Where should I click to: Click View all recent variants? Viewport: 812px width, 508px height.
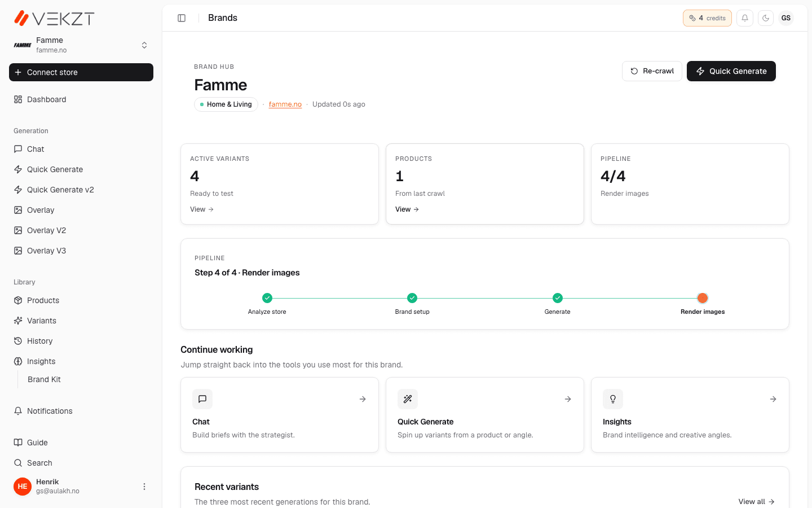[757, 502]
